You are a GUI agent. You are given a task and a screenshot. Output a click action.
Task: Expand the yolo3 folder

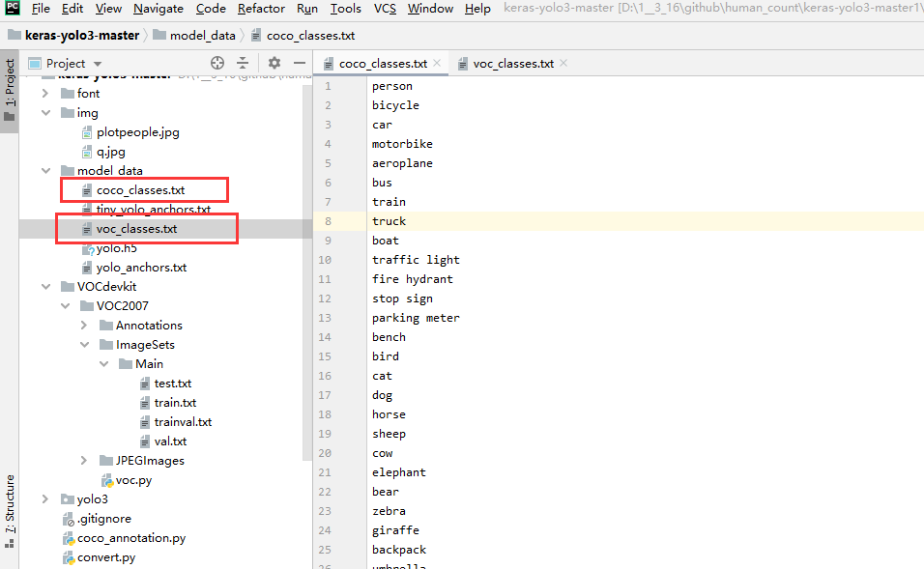(x=45, y=498)
